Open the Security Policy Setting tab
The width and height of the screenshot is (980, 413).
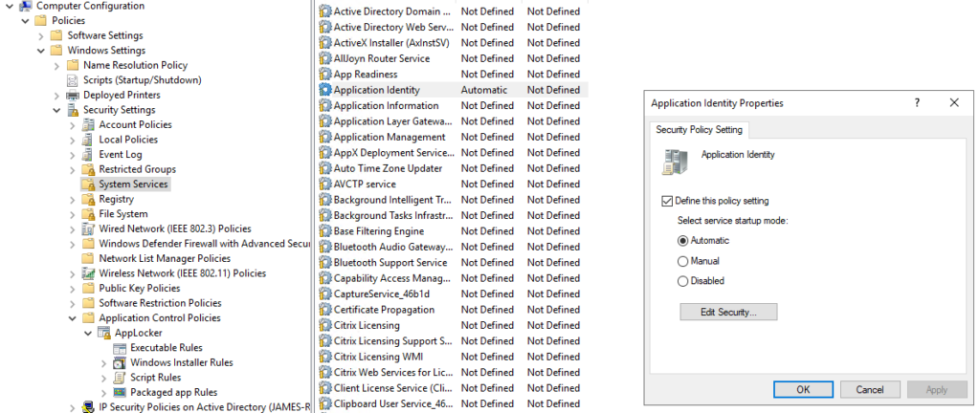699,130
